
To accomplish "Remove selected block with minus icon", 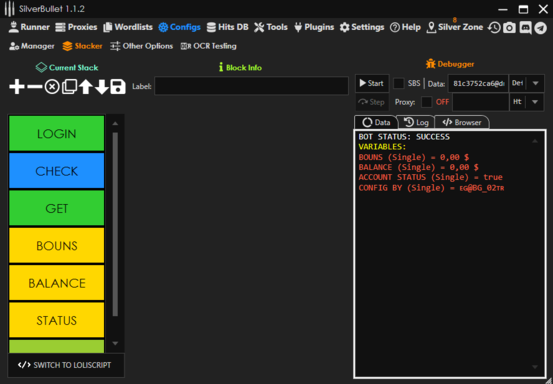I will coord(35,86).
